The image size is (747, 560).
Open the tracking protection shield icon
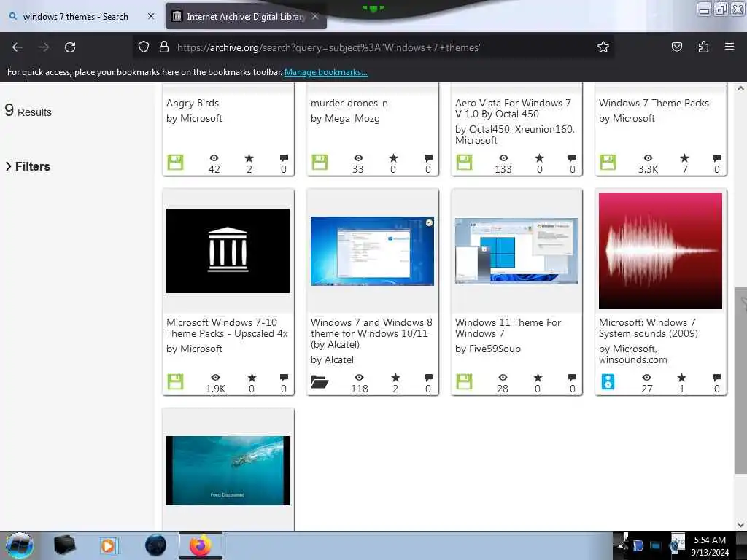(x=144, y=47)
